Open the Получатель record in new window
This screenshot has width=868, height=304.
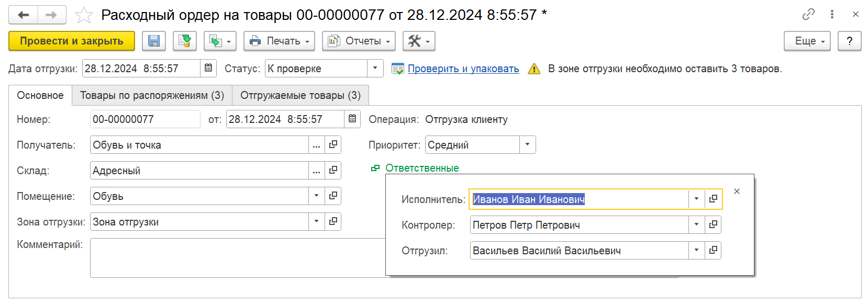(x=333, y=145)
